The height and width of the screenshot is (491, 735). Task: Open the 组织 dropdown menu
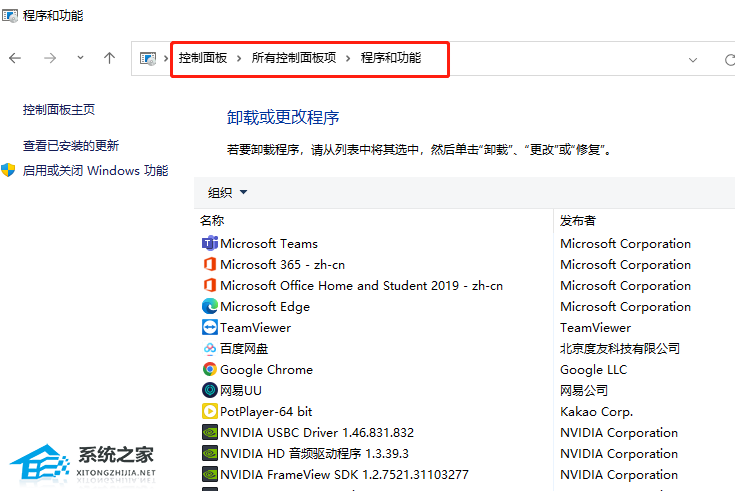(227, 193)
